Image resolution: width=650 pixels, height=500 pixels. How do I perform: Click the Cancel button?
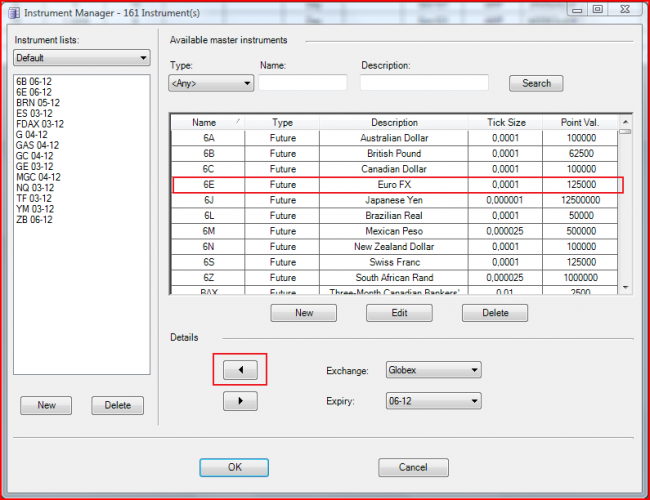413,467
